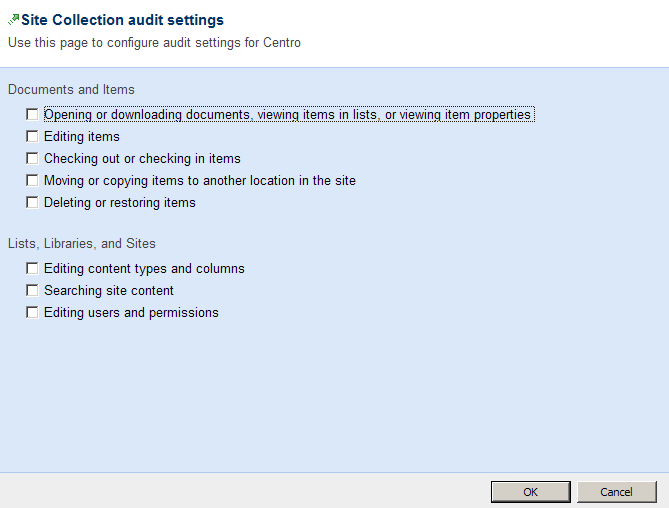Image resolution: width=669 pixels, height=508 pixels.
Task: Click the 'Searching site content' label text
Action: coord(109,291)
